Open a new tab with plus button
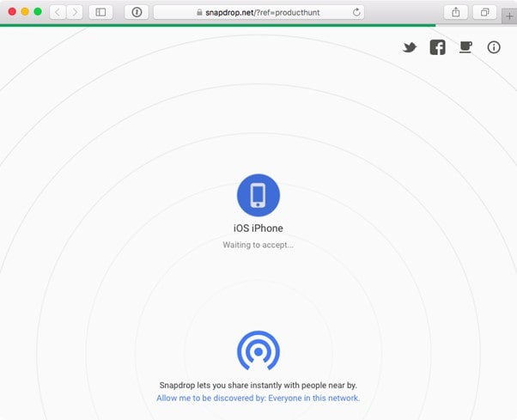The height and width of the screenshot is (420, 517). pos(509,16)
